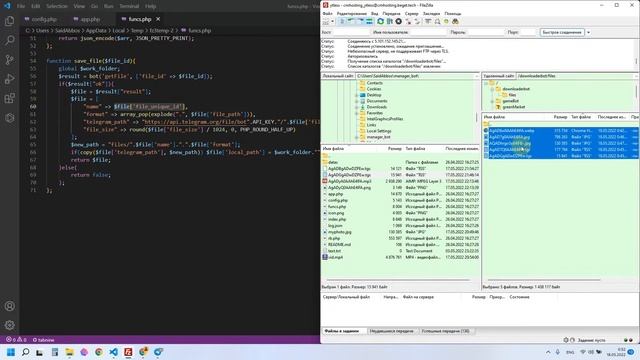
Task: Click the Быстрое соединение button
Action: 562,32
